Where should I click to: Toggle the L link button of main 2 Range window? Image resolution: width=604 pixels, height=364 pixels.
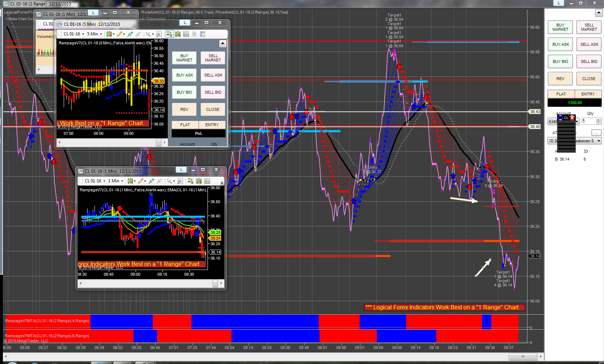tap(559, 3)
